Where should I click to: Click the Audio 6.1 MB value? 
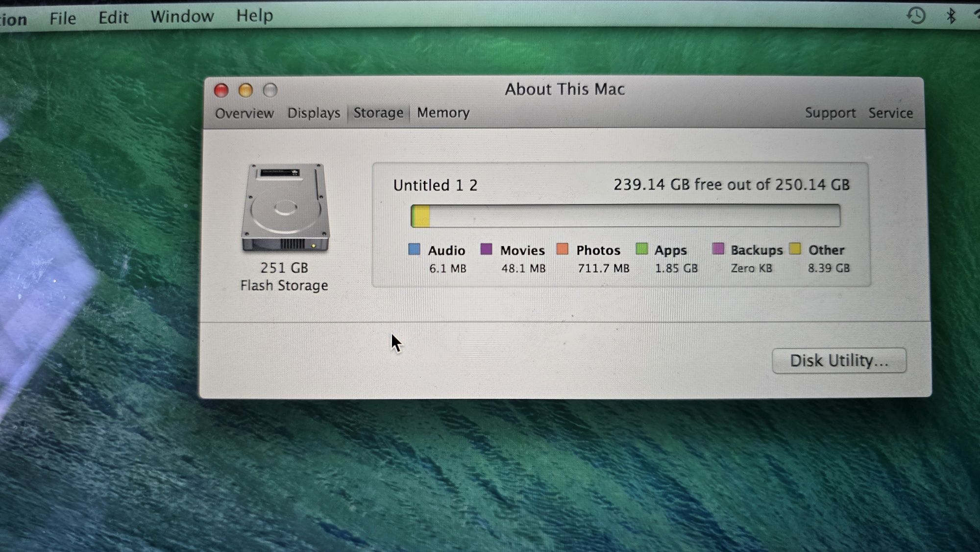point(447,269)
